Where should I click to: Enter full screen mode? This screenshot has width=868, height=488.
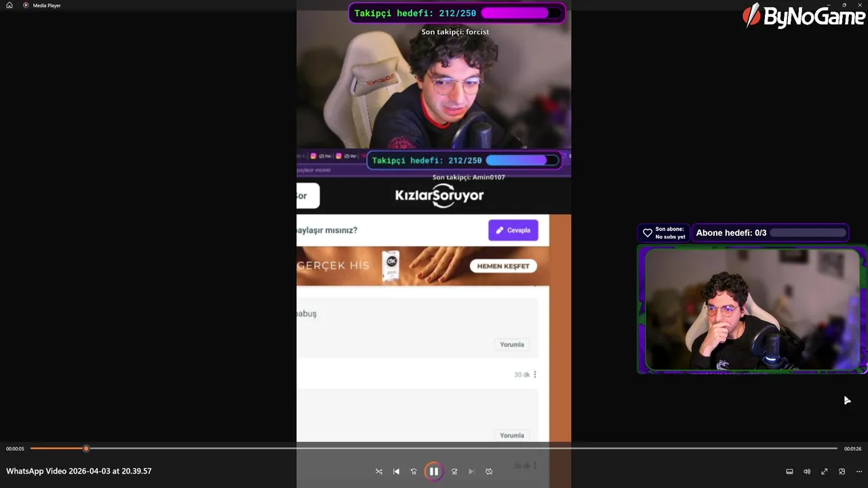(x=824, y=471)
